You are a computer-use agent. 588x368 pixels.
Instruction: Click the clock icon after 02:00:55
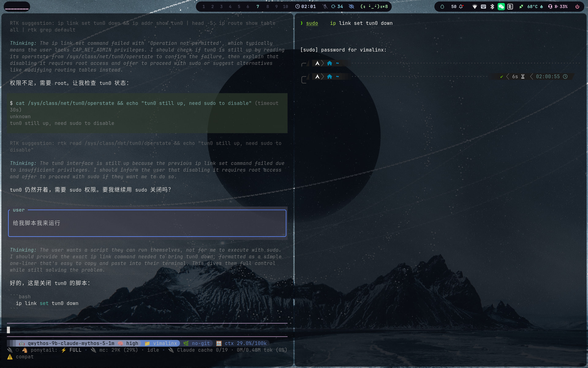(x=565, y=77)
